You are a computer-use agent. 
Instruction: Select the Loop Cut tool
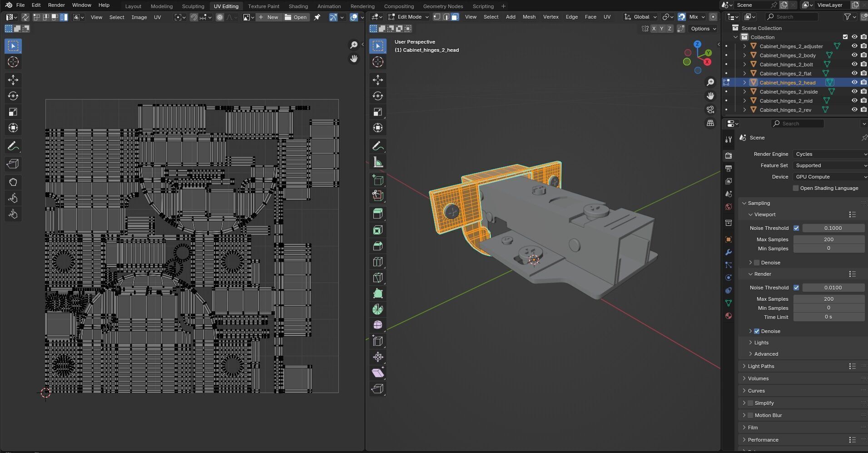click(x=378, y=262)
